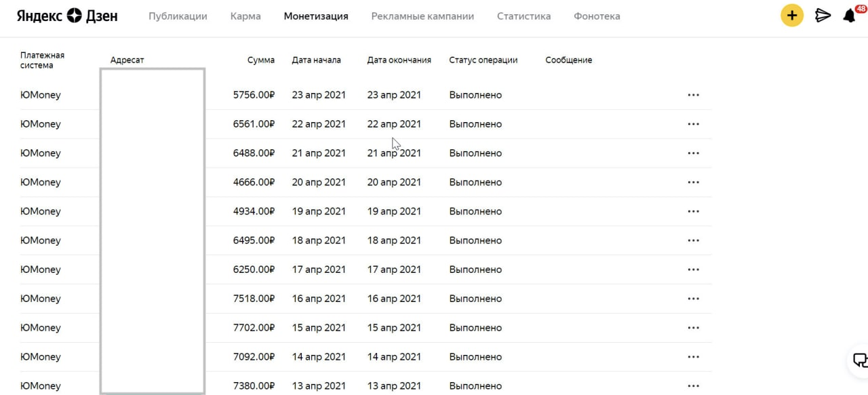
Task: Open three-dots menu for 7702.00₽ row
Action: [x=693, y=328]
